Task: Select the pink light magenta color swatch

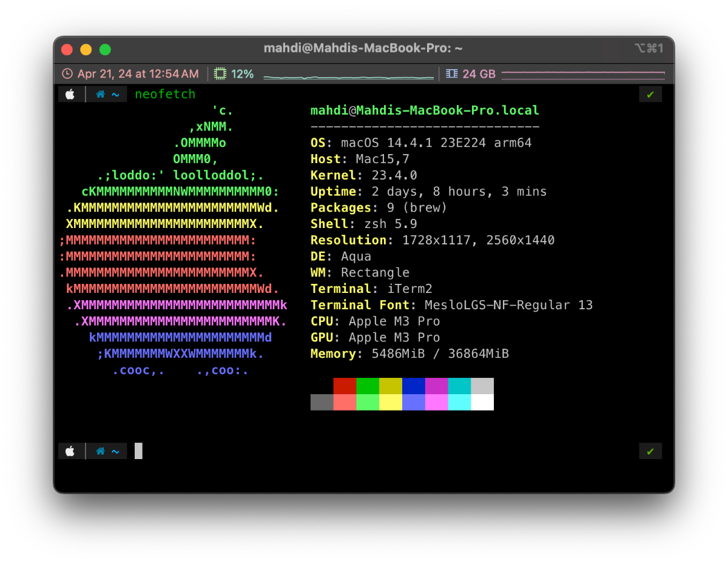Action: 437,402
